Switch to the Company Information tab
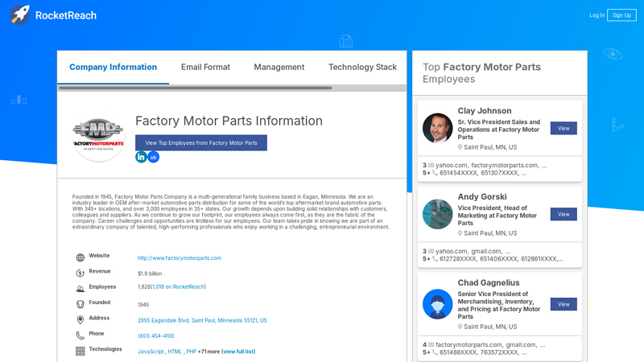This screenshot has height=362, width=644. click(x=113, y=68)
